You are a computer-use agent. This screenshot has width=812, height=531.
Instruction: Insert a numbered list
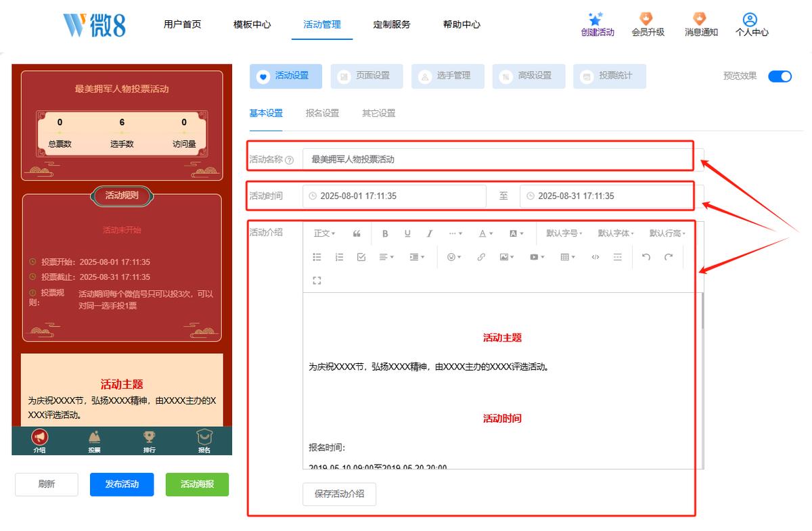[x=339, y=257]
